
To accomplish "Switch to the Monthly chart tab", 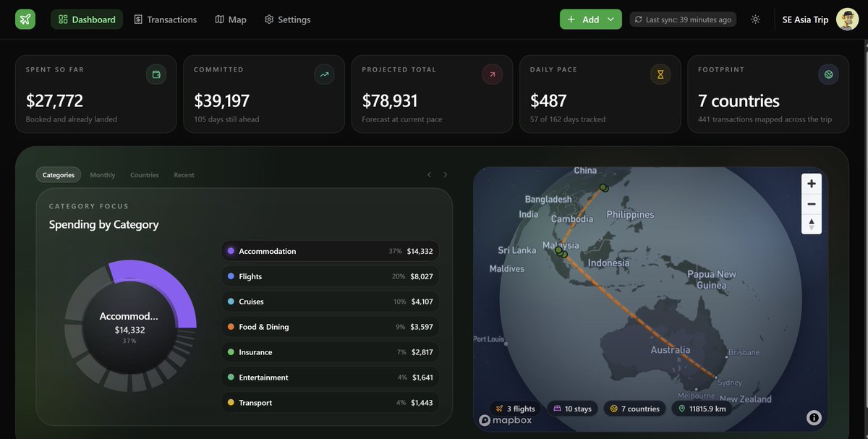I will tap(103, 175).
